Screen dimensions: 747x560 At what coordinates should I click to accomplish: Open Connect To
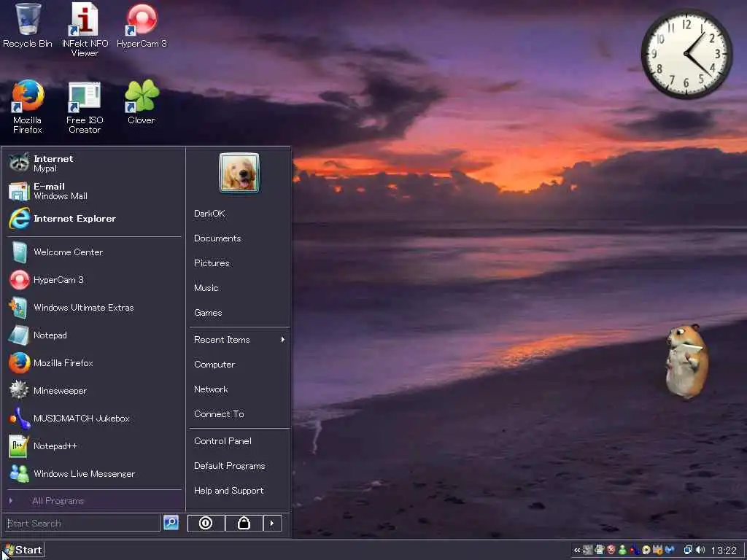coord(239,414)
